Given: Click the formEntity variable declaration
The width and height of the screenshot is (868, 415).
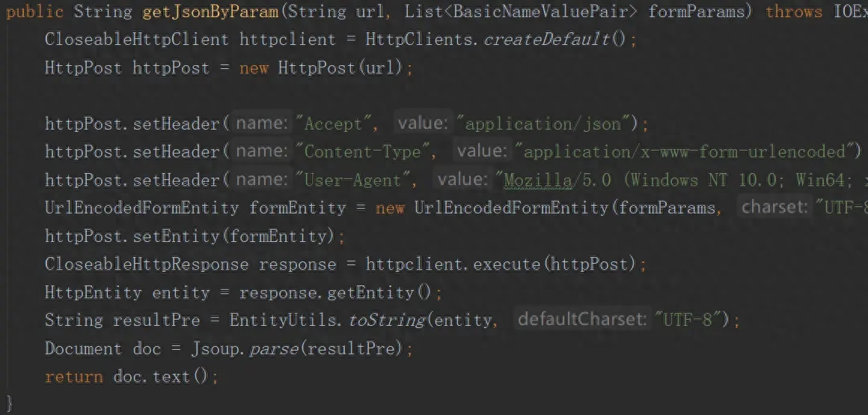Looking at the screenshot, I should 298,208.
